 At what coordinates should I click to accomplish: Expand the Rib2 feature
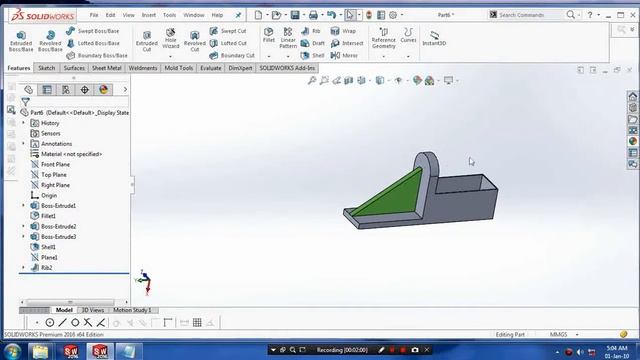(x=23, y=268)
